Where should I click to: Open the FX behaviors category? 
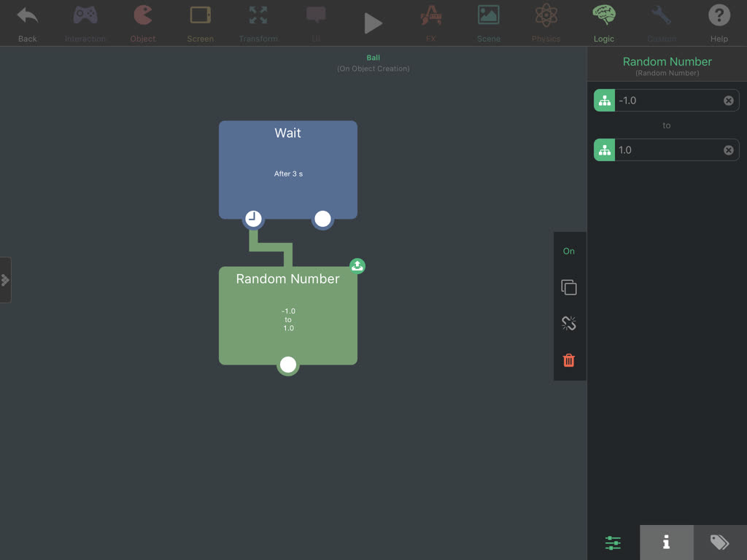pyautogui.click(x=430, y=23)
